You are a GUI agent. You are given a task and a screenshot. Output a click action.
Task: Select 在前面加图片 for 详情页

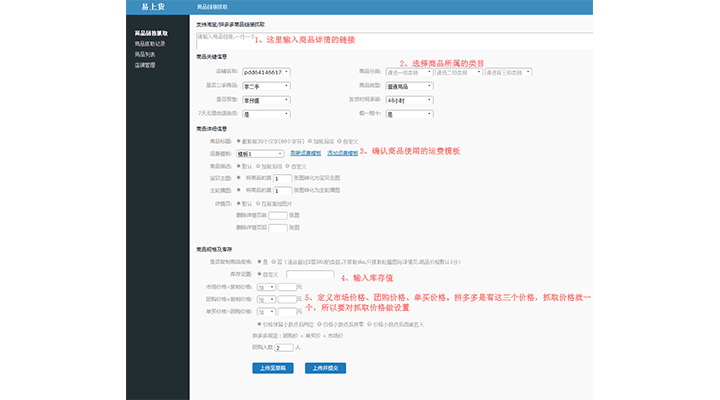click(258, 203)
